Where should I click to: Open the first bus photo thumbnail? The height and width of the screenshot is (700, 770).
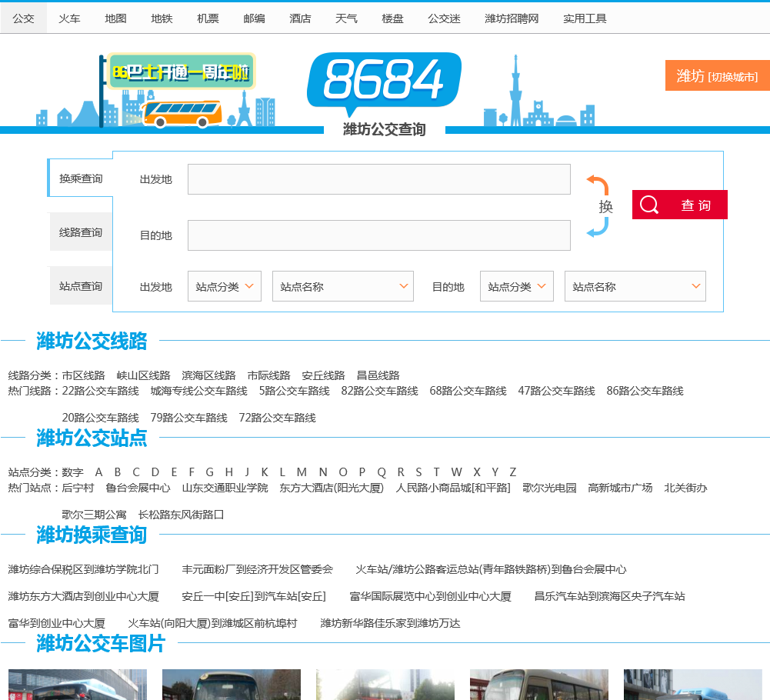pyautogui.click(x=78, y=685)
